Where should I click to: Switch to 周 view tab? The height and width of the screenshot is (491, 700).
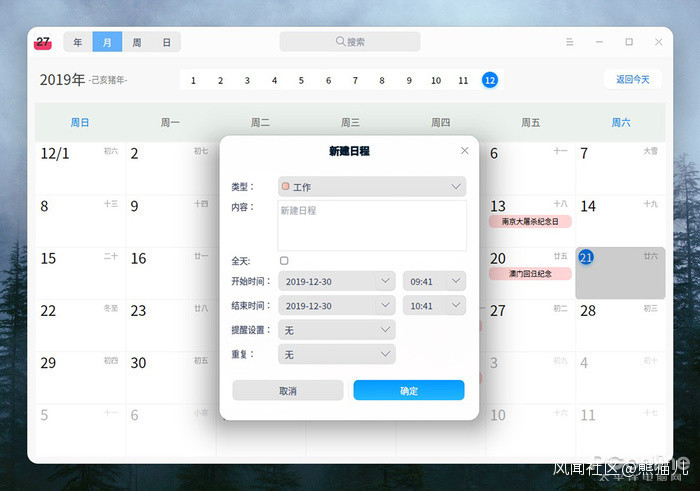coord(137,42)
